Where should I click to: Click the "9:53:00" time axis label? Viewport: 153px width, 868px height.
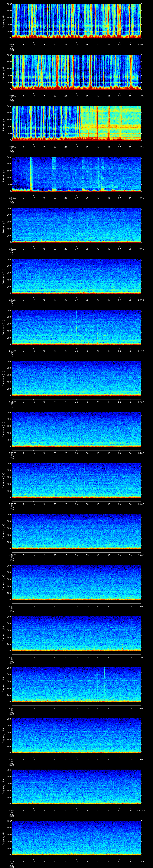tap(12, 504)
